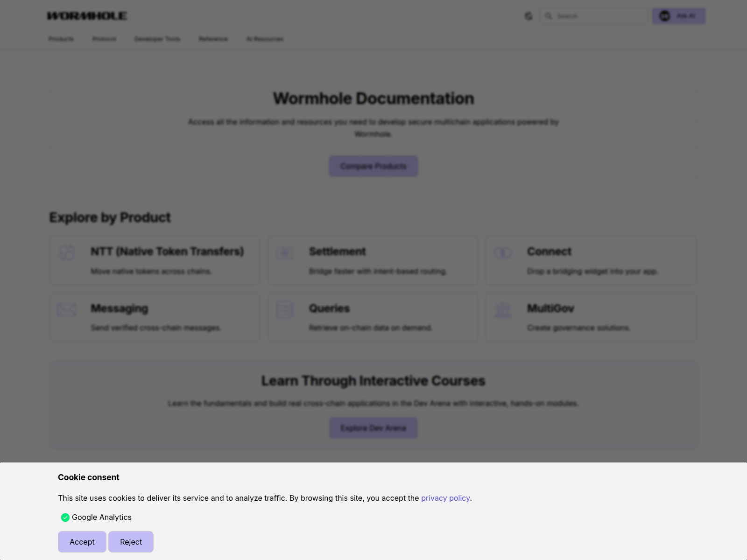
Task: Click the Explore Dev Arena button
Action: click(x=373, y=428)
